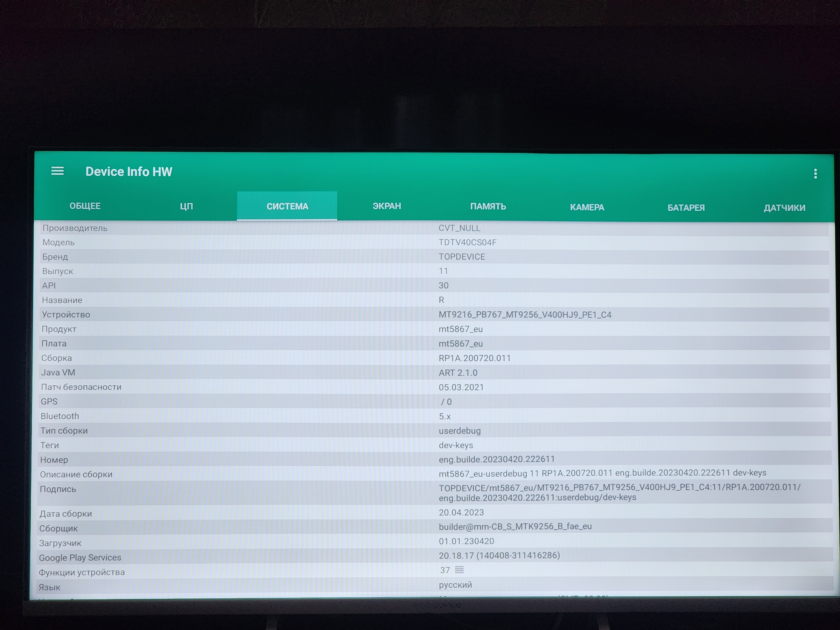Click the TDTV40CS04F model value

(468, 242)
